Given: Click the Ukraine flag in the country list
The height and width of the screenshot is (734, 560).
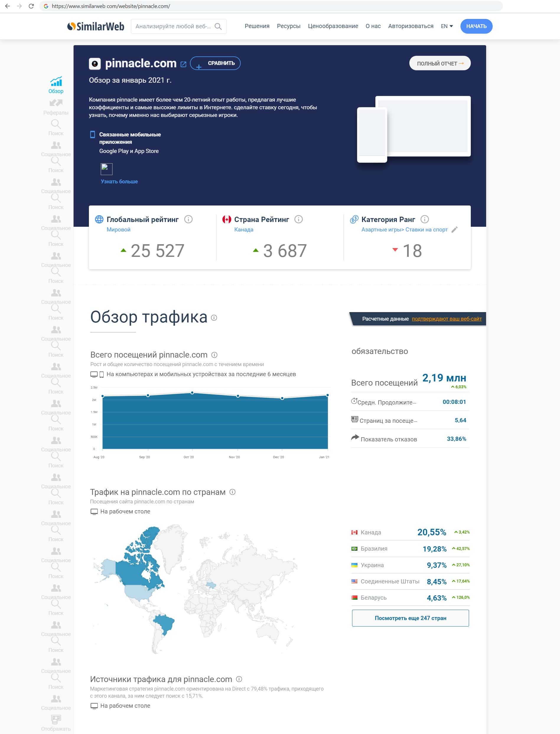Looking at the screenshot, I should pos(354,565).
